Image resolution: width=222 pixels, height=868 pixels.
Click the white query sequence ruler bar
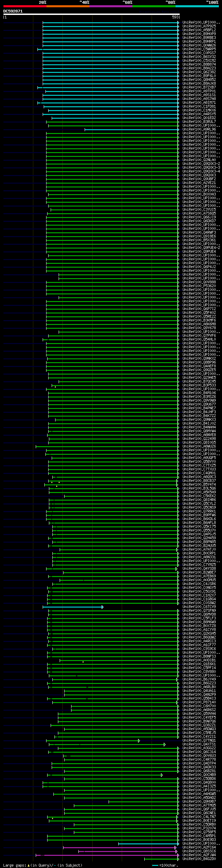[92, 14]
